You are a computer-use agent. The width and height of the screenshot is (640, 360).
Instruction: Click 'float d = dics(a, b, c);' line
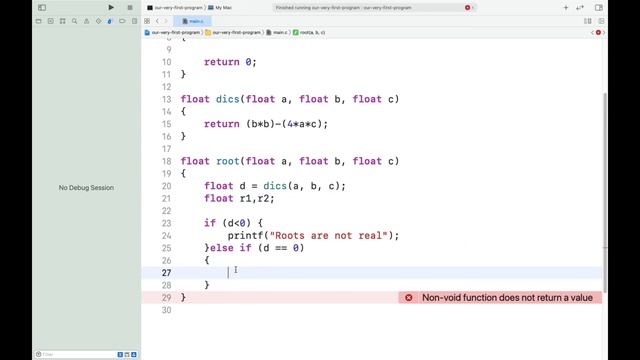click(x=275, y=186)
